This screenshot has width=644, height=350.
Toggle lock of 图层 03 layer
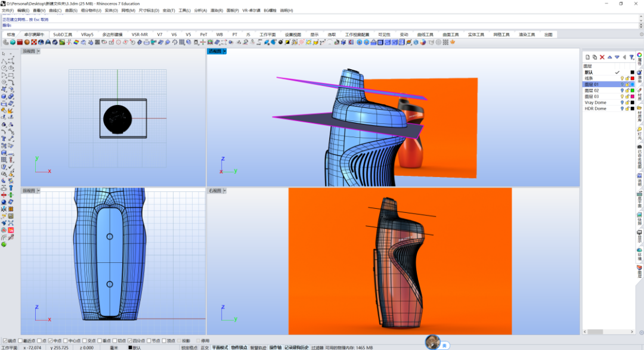pyautogui.click(x=627, y=97)
